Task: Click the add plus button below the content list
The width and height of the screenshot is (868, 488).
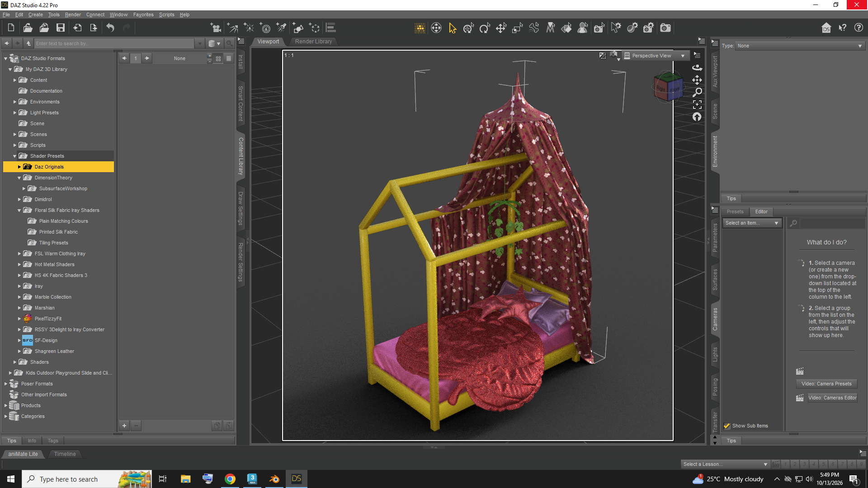Action: coord(124,426)
